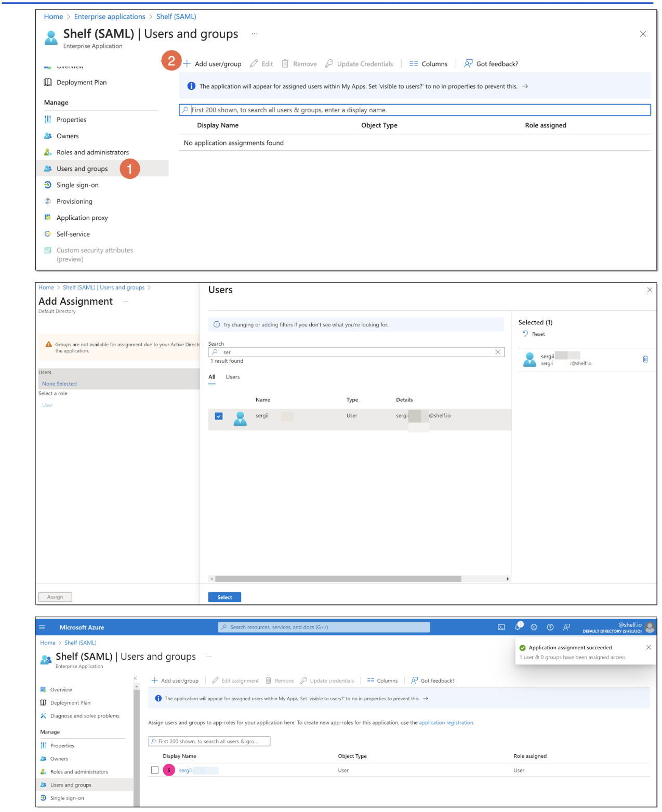Open ellipsis menu beside title under Microsoft Azure bar
Viewport: 662px width, 812px height.
(x=209, y=657)
